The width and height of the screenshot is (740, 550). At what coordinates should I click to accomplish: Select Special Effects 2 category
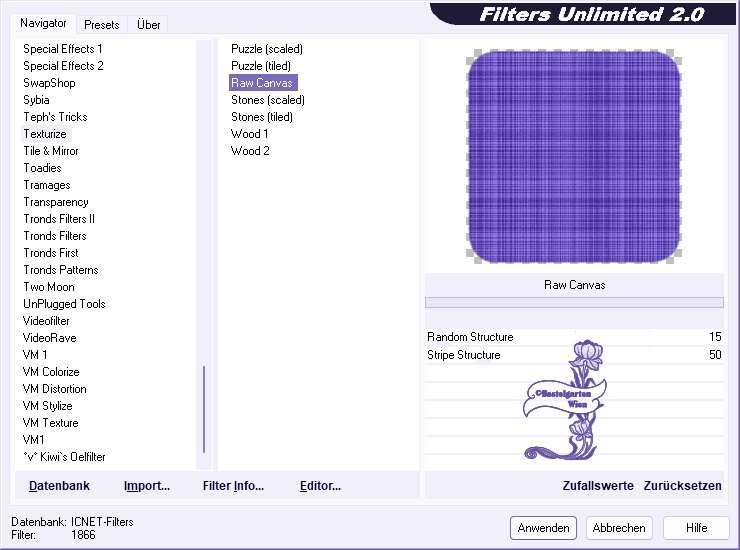tap(63, 66)
